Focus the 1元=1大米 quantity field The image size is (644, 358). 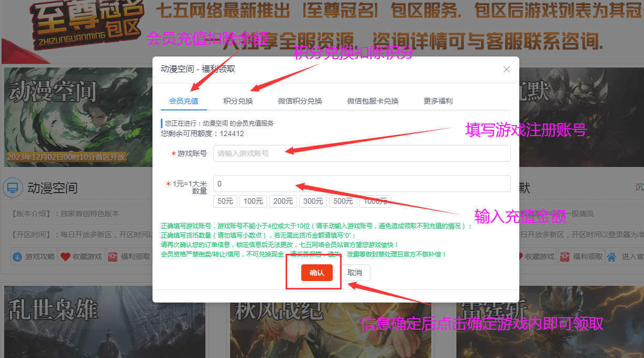[362, 184]
